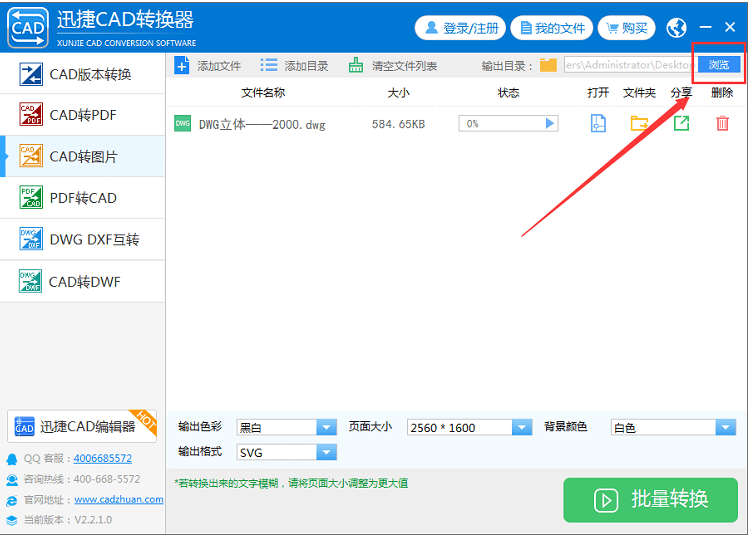752x538 pixels.
Task: Open the www.cadzhuan.com website link
Action: tap(119, 500)
